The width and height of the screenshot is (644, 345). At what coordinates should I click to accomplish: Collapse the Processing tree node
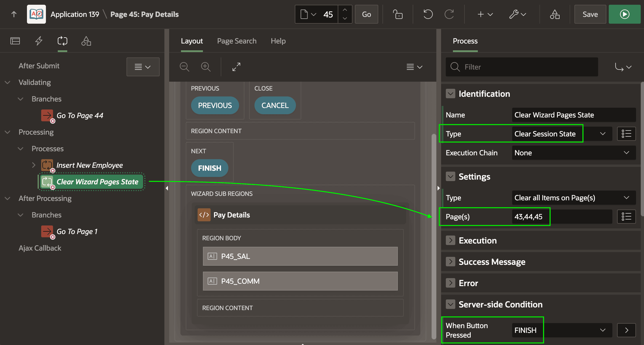[x=8, y=132]
